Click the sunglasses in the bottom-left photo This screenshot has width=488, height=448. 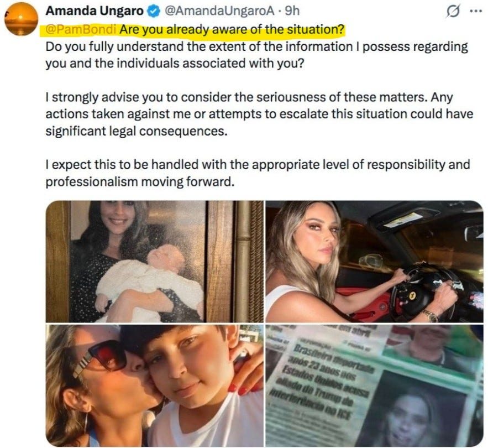pos(97,360)
